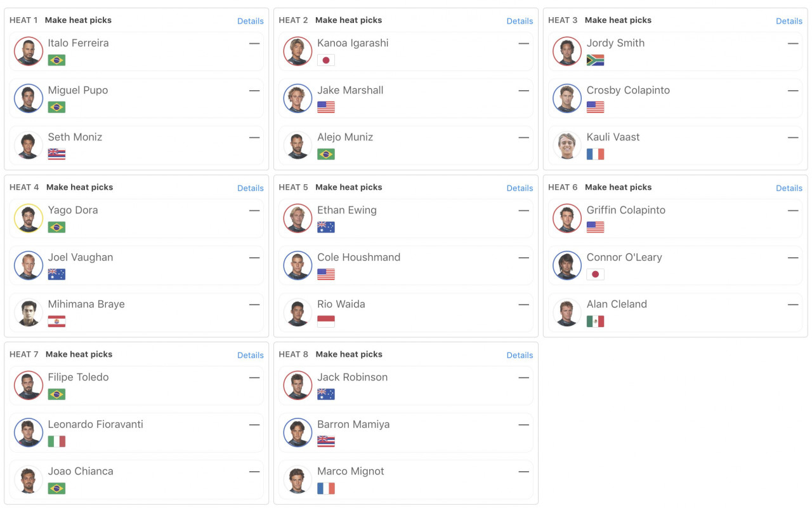Open Heat 8 Details link
812x508 pixels.
[x=520, y=355]
